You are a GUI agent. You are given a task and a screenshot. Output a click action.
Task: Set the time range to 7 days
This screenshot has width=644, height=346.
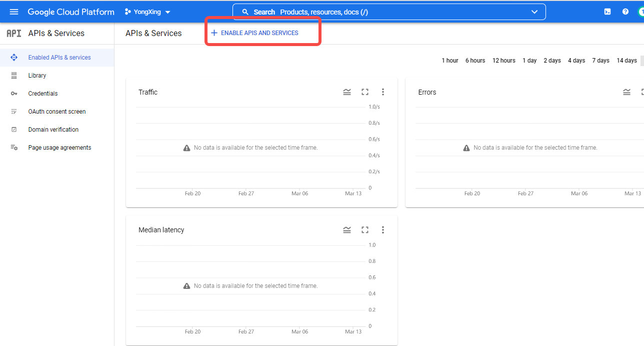601,61
